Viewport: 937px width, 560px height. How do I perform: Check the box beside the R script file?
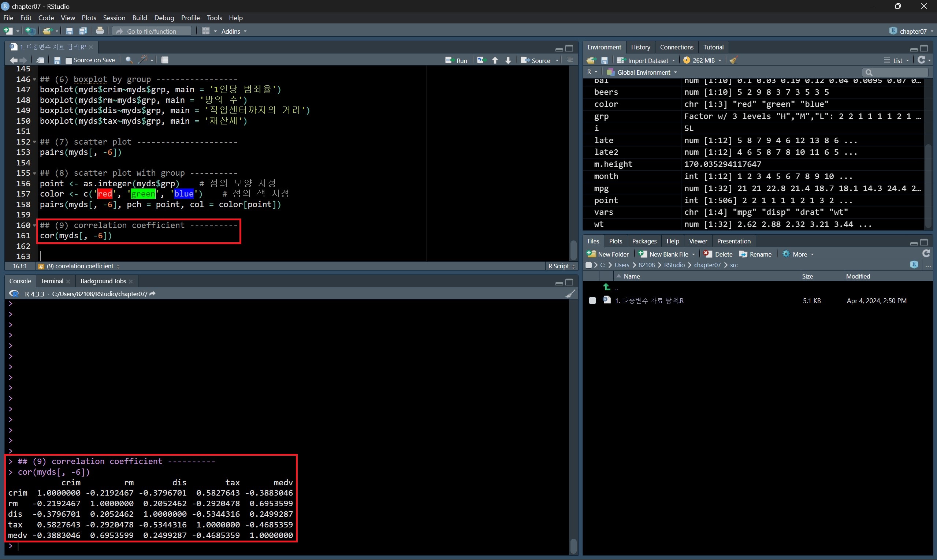pyautogui.click(x=592, y=301)
